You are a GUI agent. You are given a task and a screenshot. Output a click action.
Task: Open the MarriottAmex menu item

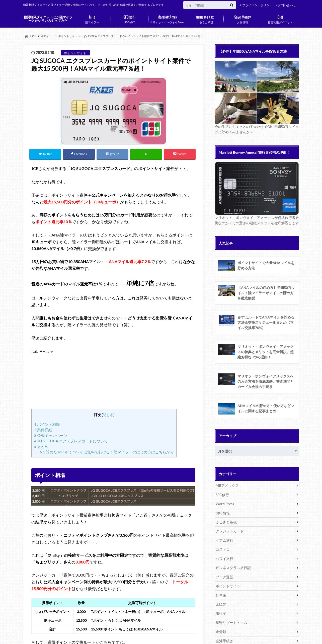coord(167,19)
